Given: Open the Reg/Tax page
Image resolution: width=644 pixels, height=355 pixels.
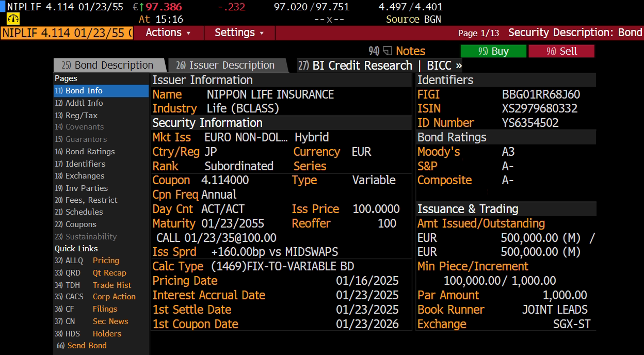Looking at the screenshot, I should [x=76, y=115].
